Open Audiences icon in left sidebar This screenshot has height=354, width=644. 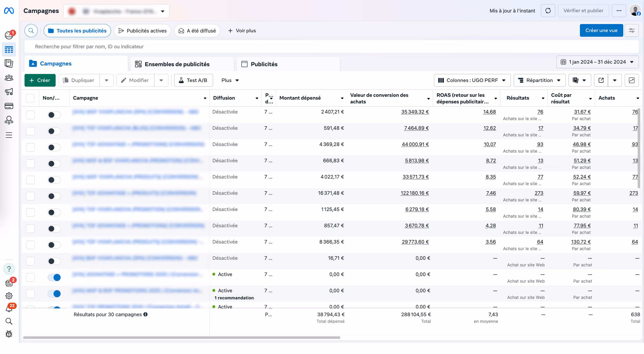9,78
